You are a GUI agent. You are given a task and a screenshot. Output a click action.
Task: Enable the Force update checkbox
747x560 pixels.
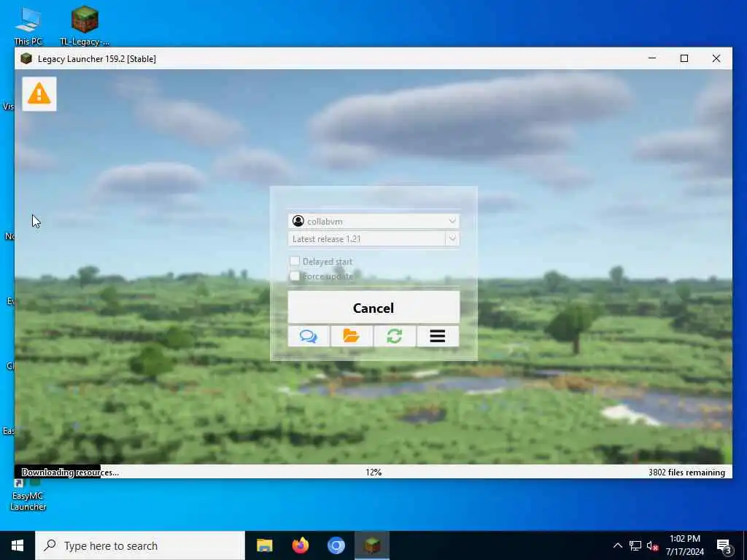295,276
